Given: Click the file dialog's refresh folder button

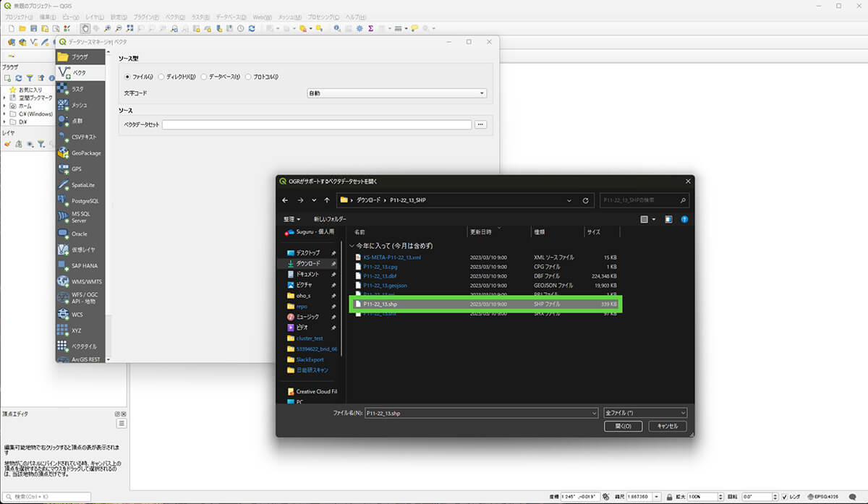Looking at the screenshot, I should click(x=586, y=200).
